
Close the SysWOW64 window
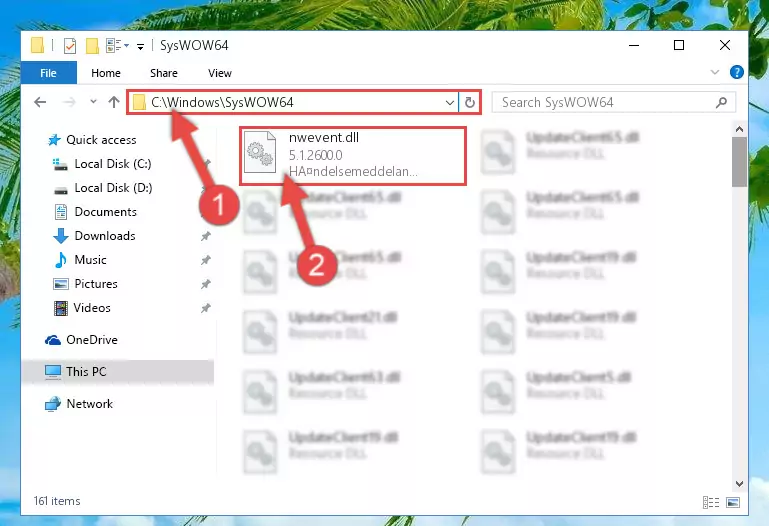point(724,45)
